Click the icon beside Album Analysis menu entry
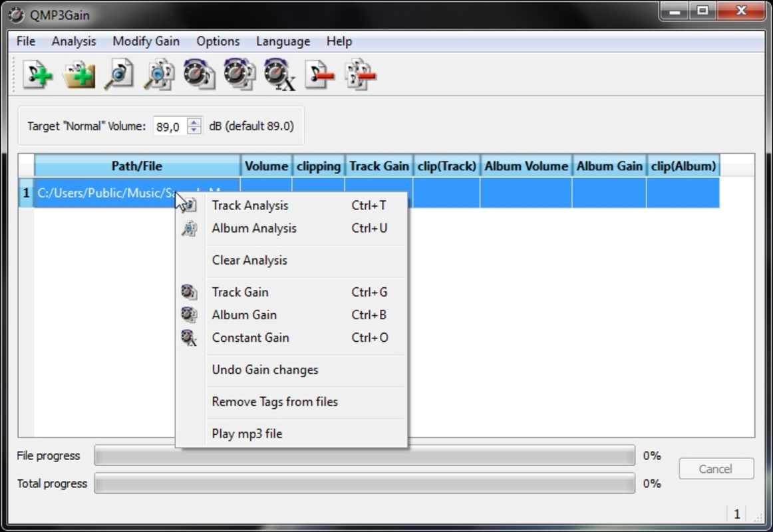Viewport: 773px width, 532px height. [190, 228]
